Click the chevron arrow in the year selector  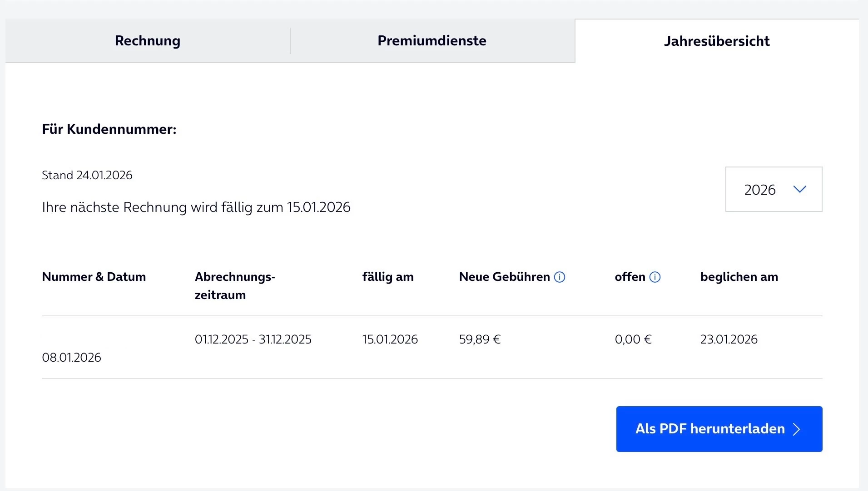(x=799, y=189)
